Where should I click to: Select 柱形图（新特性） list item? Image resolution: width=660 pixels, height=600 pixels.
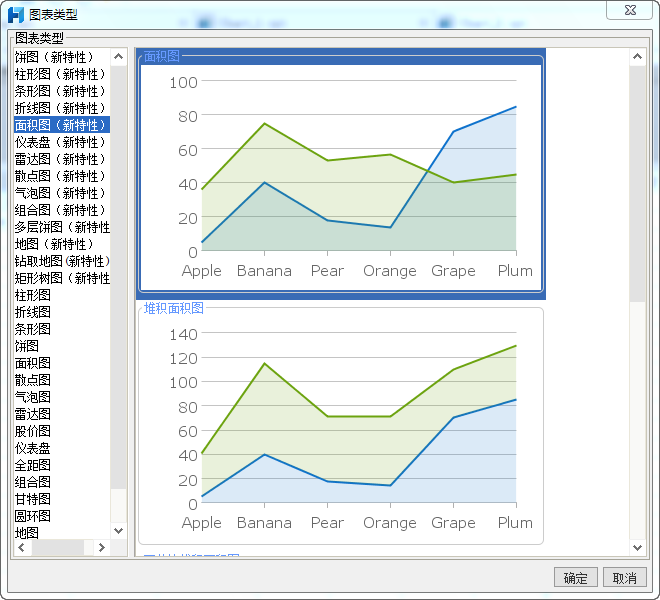click(62, 74)
